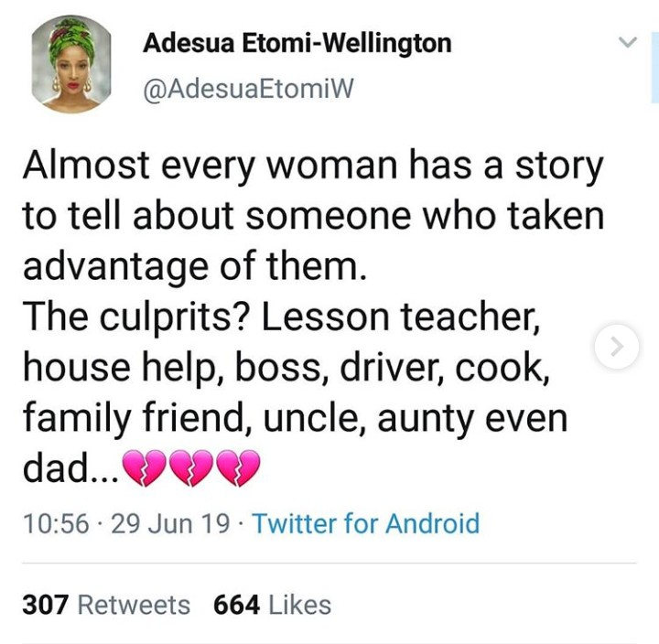Open the @AdesuaEtomiW handle link
659x644 pixels.
pos(248,88)
